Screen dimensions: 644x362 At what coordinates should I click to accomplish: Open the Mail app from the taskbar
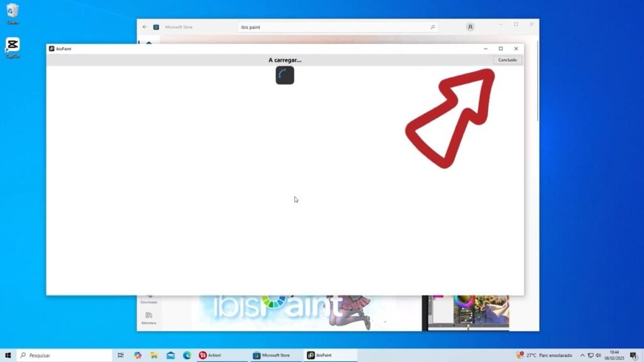(x=170, y=356)
